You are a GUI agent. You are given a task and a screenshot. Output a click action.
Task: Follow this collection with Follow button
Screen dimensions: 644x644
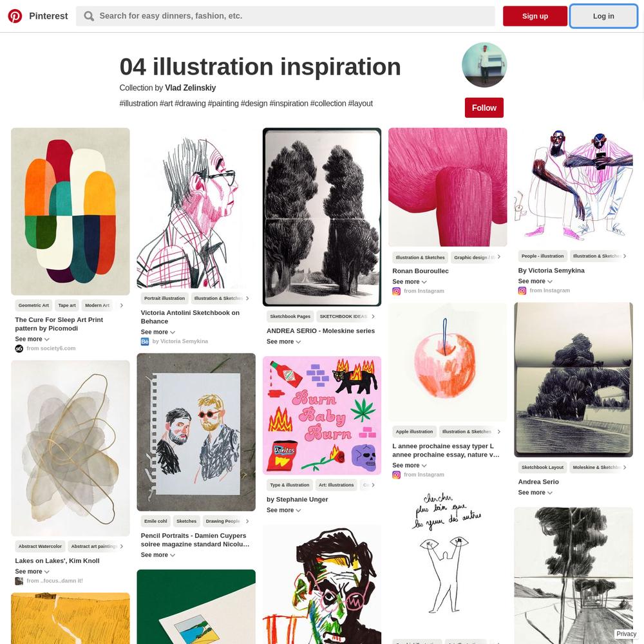(484, 108)
